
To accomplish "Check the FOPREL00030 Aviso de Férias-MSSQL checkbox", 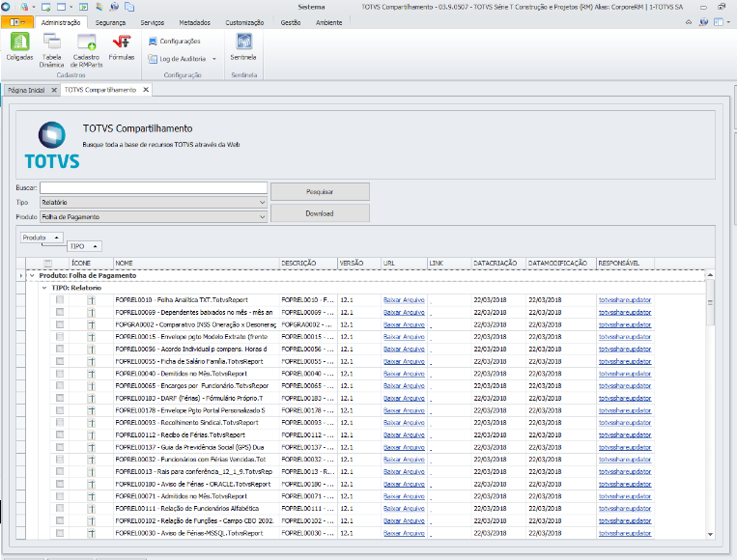I will click(x=60, y=533).
